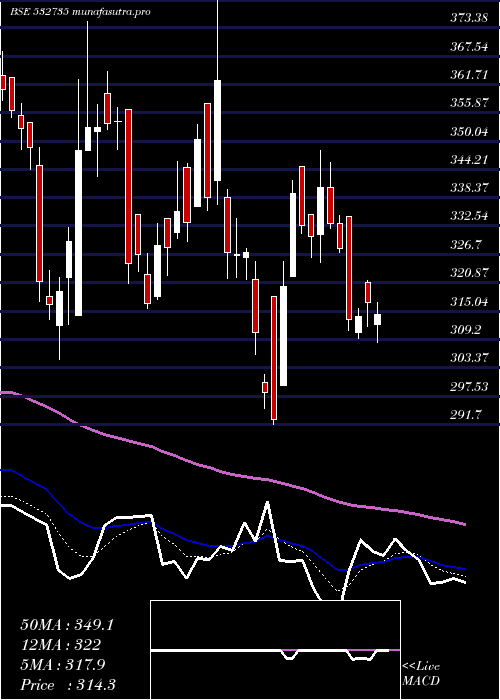Click the 361.71 price axis label
This screenshot has width=500, height=700.
point(469,75)
